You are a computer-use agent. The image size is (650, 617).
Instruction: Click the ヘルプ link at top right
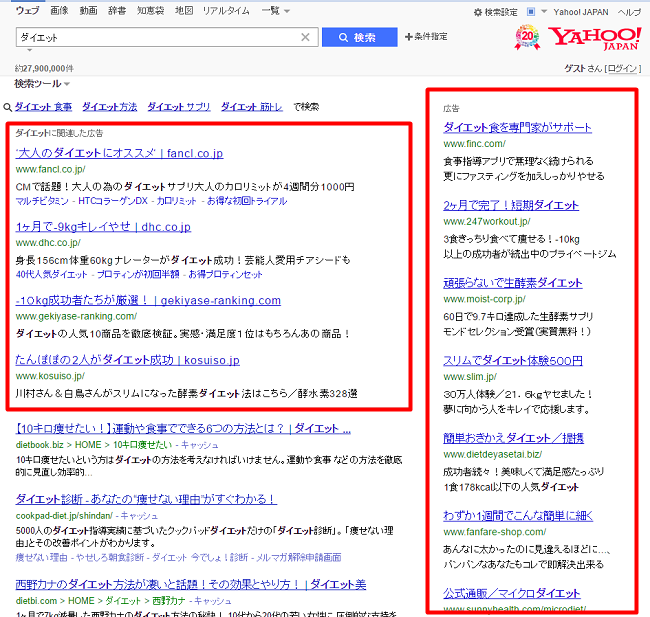point(630,12)
